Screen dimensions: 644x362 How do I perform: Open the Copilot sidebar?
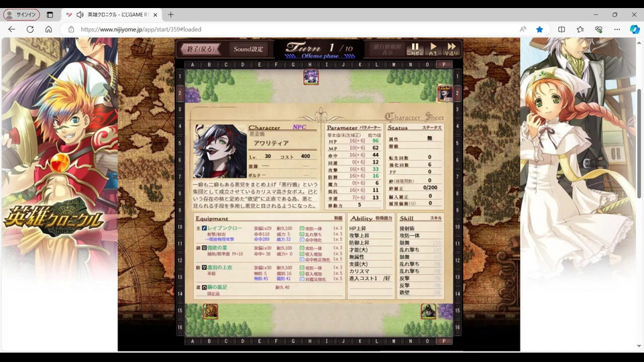coord(635,29)
